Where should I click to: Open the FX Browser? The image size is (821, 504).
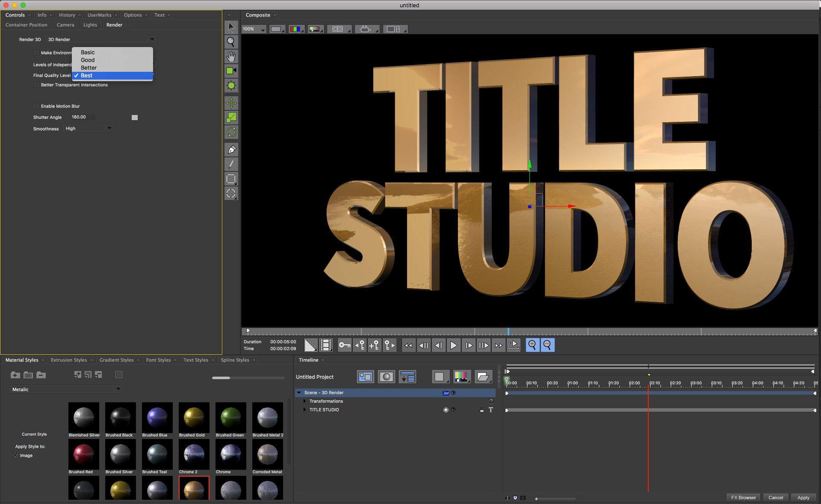click(x=743, y=498)
